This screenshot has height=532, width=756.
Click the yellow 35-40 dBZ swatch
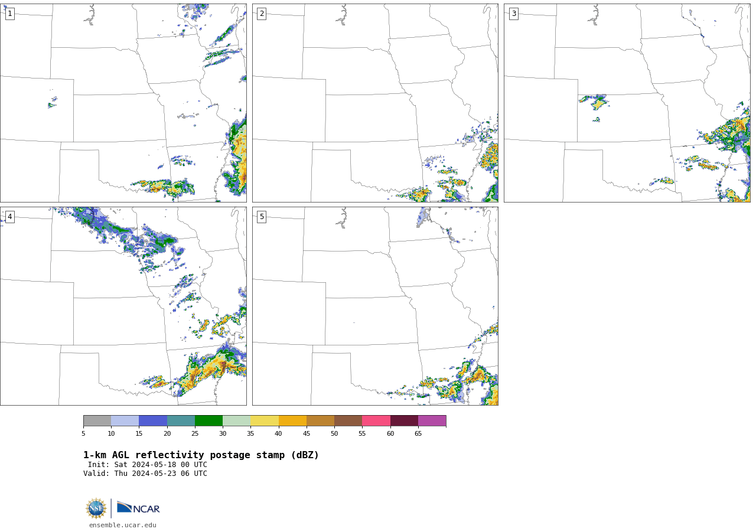point(265,421)
